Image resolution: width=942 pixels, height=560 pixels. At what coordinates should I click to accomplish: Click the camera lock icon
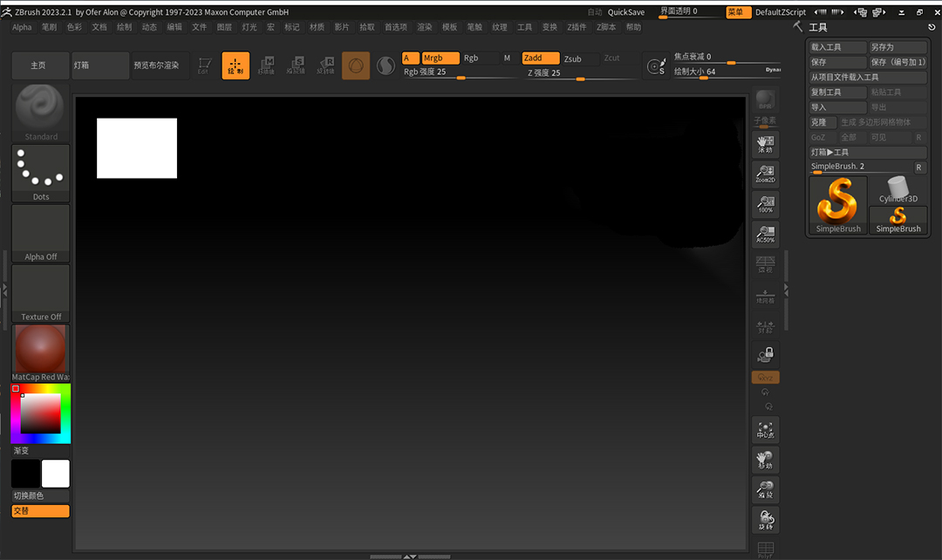point(766,354)
